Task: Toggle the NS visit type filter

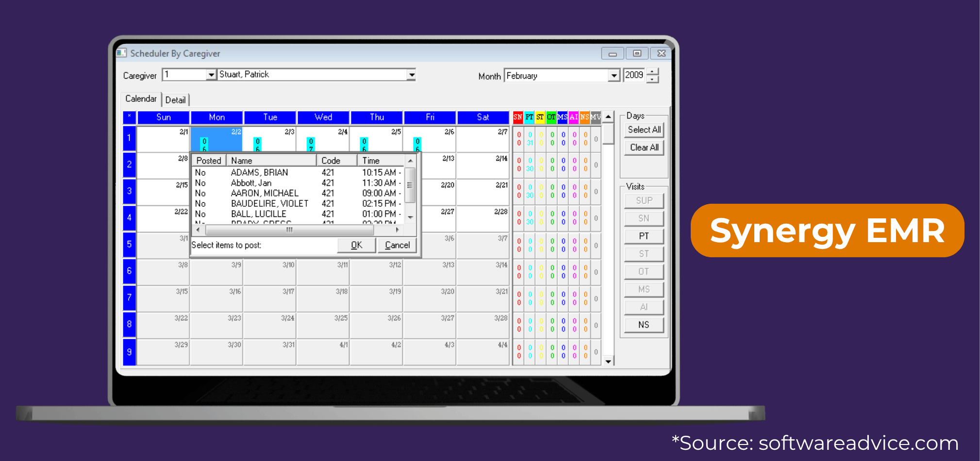Action: [x=643, y=325]
